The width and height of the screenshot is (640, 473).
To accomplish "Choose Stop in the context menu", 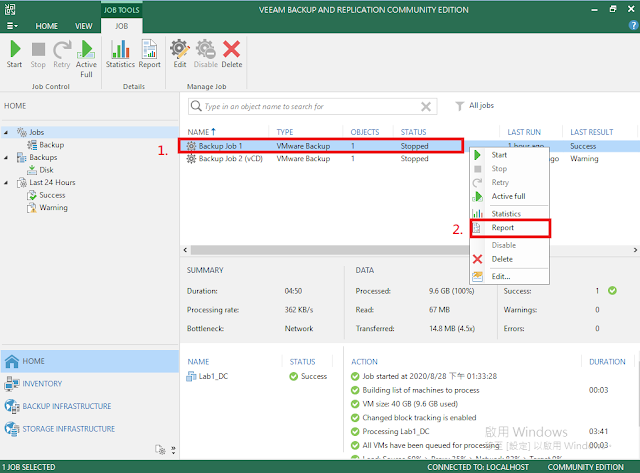I will pos(509,169).
